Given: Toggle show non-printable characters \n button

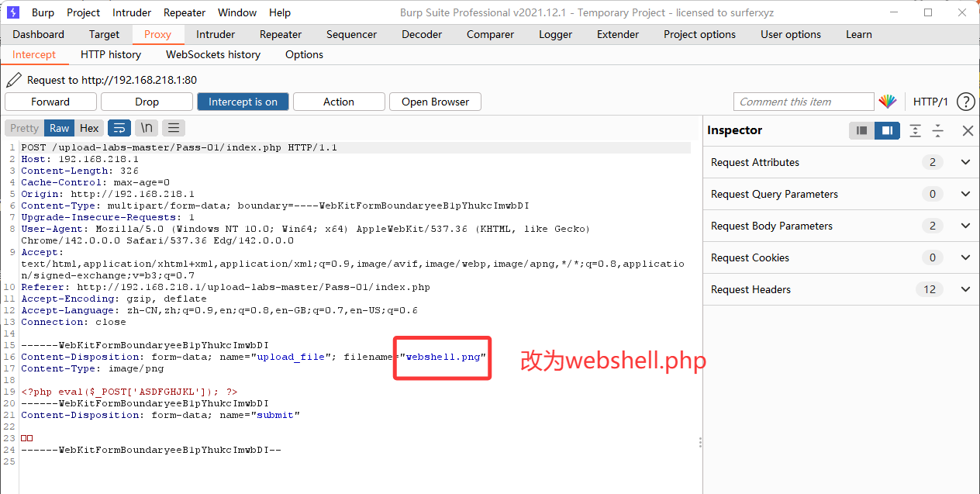Looking at the screenshot, I should coord(146,128).
